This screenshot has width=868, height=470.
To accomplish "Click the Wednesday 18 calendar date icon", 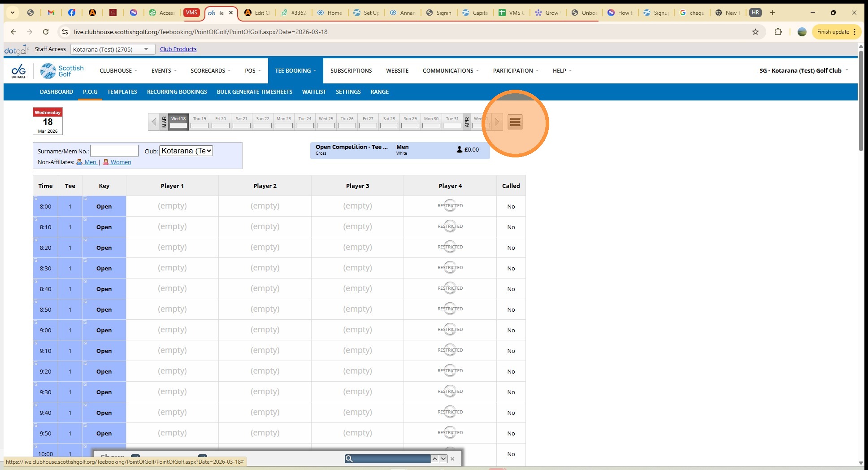I will (48, 121).
